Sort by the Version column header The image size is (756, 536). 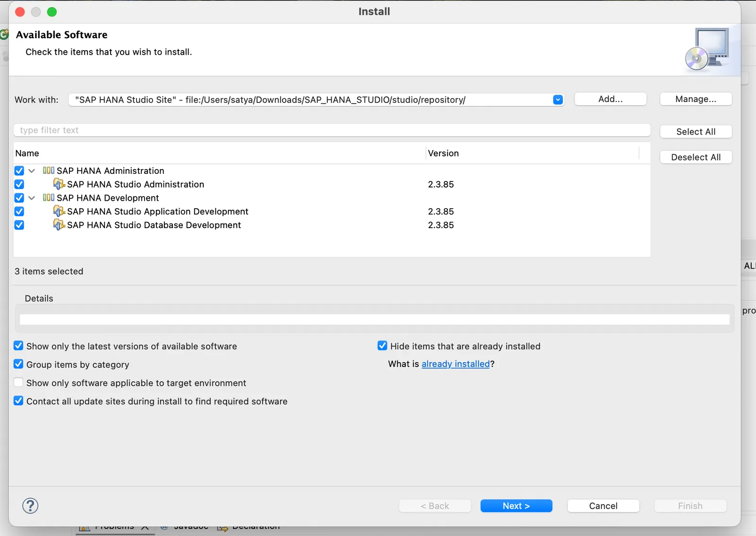(533, 153)
